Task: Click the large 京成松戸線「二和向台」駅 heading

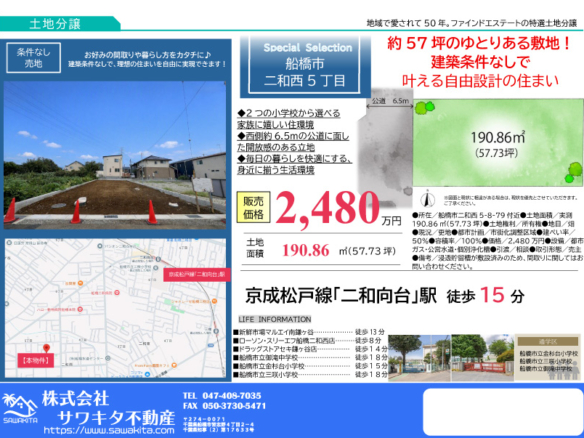Action: click(x=341, y=296)
